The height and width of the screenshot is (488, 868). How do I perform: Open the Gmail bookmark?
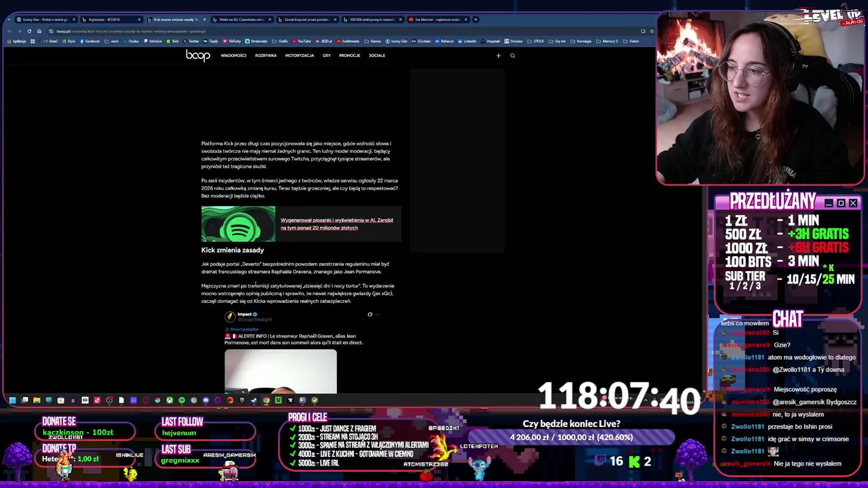[50, 41]
